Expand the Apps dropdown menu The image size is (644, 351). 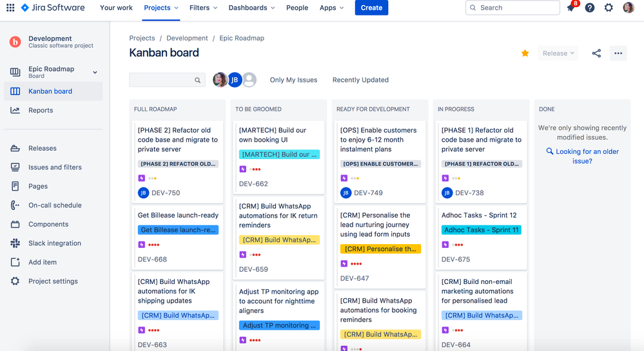[x=331, y=8]
